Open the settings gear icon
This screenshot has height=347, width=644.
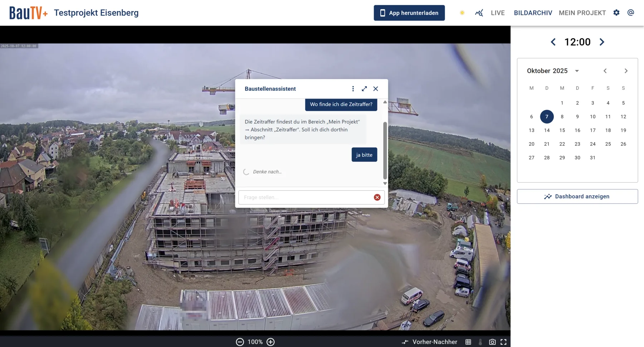click(x=616, y=13)
